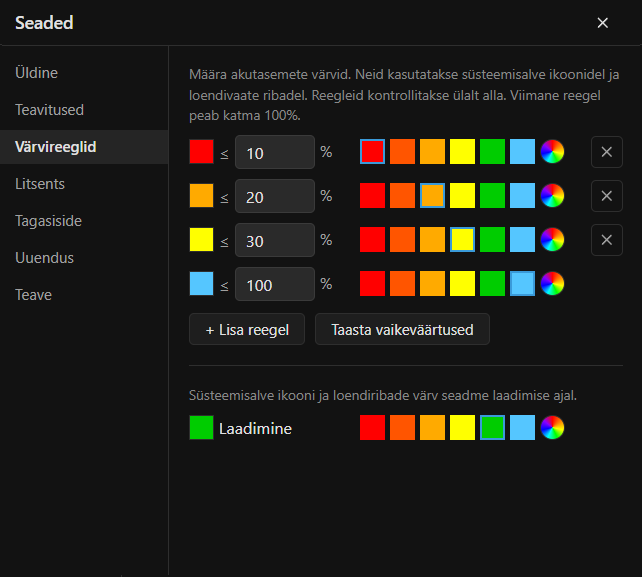This screenshot has width=642, height=577.
Task: Open the Litsents section
Action: (84, 184)
